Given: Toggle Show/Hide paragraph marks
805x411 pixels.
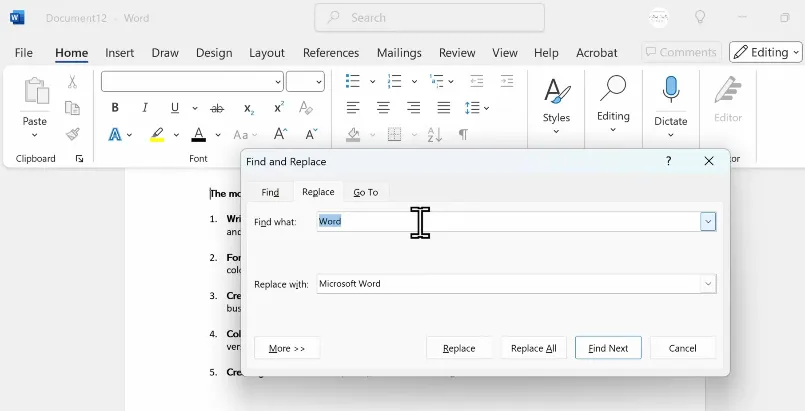Looking at the screenshot, I should (x=463, y=134).
